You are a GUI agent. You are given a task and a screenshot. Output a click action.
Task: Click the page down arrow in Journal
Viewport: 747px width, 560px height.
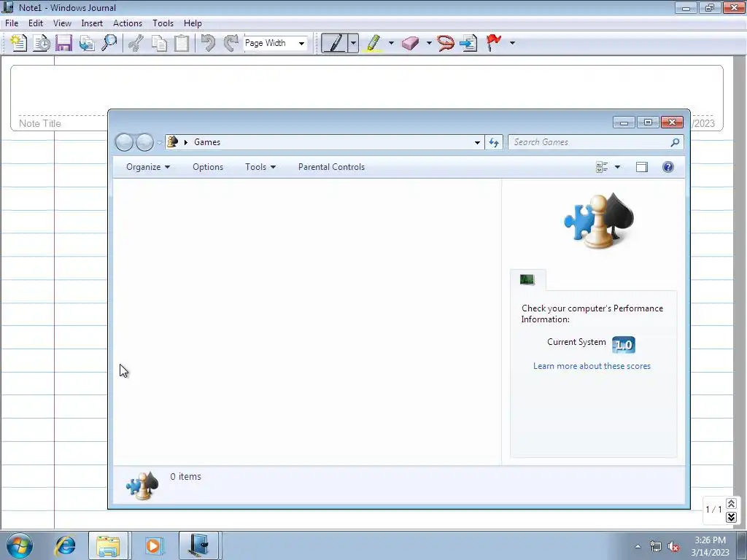pos(731,517)
